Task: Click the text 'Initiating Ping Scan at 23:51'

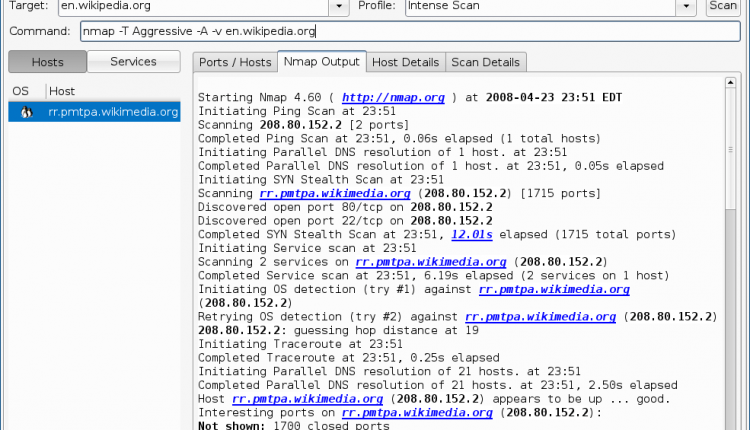Action: pyautogui.click(x=297, y=111)
